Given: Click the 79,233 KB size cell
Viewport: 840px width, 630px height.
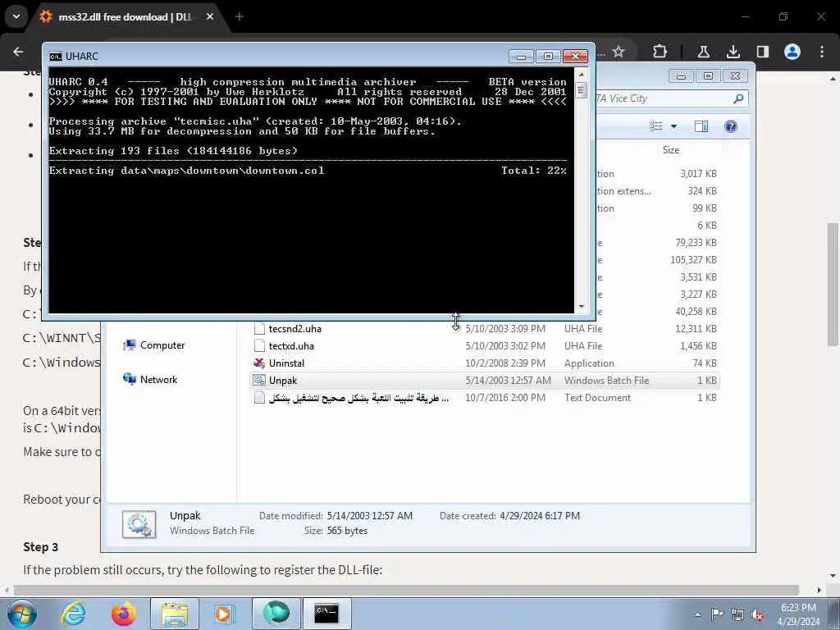Looking at the screenshot, I should [x=696, y=243].
